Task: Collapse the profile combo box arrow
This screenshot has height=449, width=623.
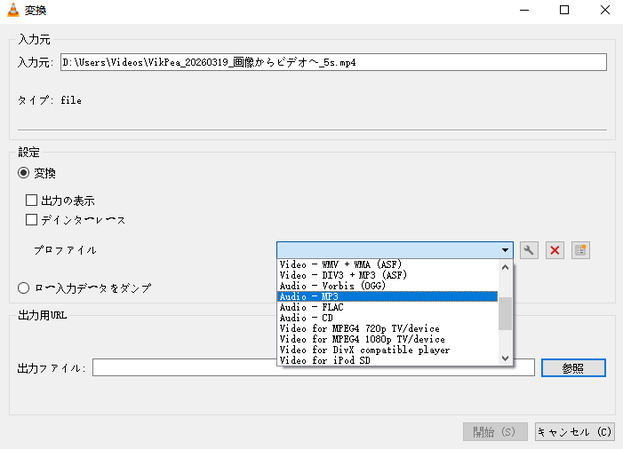Action: [x=505, y=250]
